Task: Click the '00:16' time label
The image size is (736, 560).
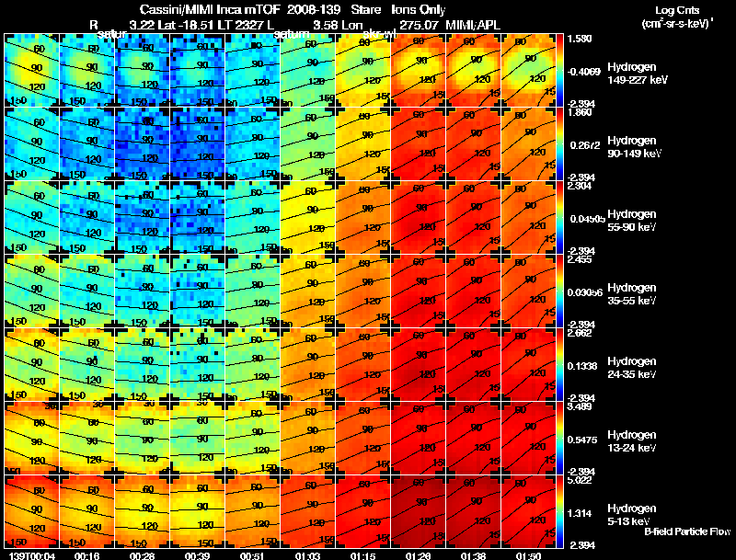Action: point(86,555)
